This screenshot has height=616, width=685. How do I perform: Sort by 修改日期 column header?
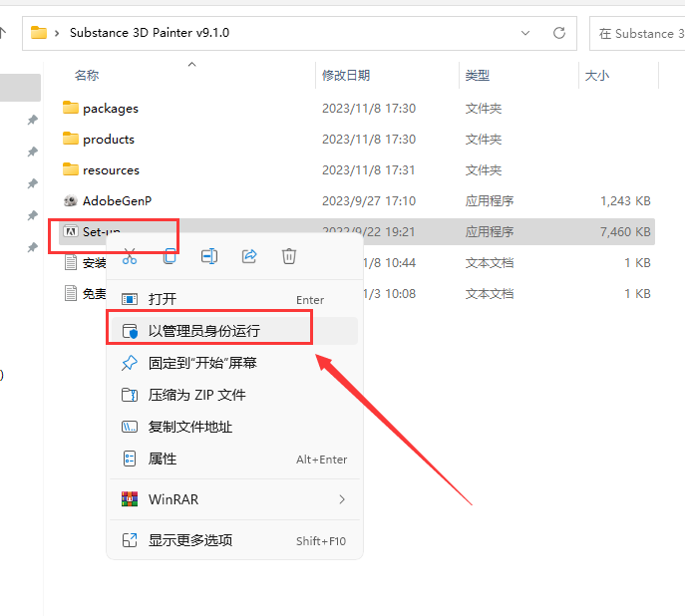pyautogui.click(x=346, y=76)
